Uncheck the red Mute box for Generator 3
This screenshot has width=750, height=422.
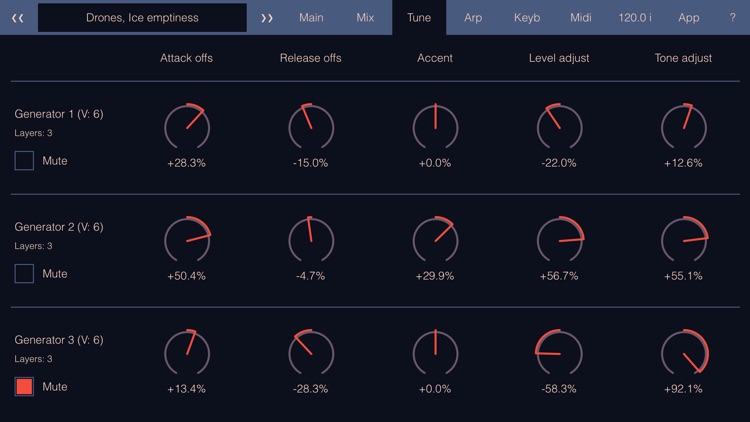pyautogui.click(x=24, y=387)
